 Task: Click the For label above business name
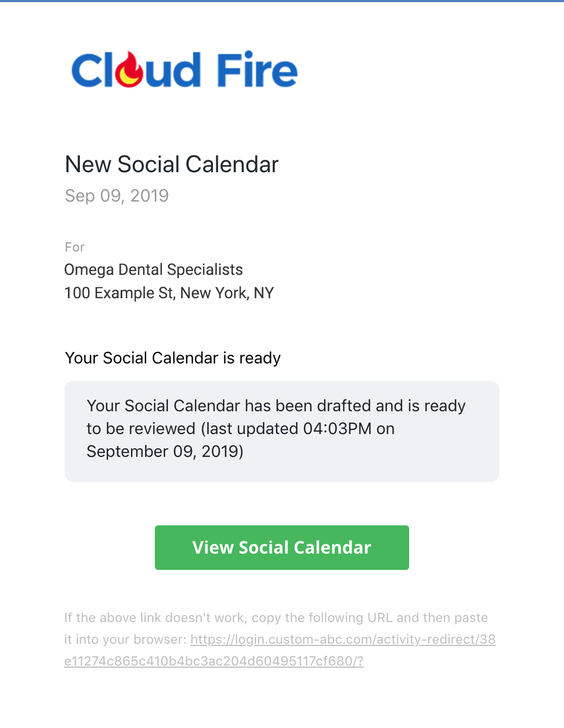pyautogui.click(x=74, y=247)
